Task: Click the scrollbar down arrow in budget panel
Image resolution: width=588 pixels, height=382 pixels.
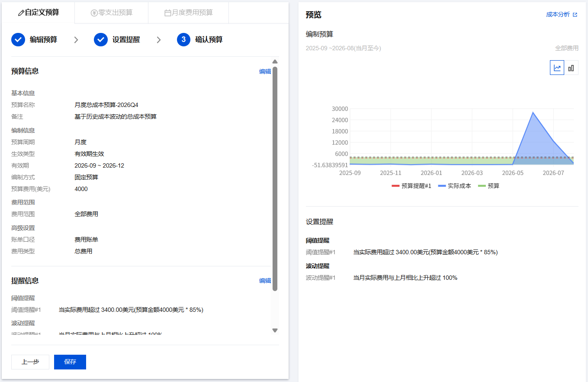Action: [275, 330]
